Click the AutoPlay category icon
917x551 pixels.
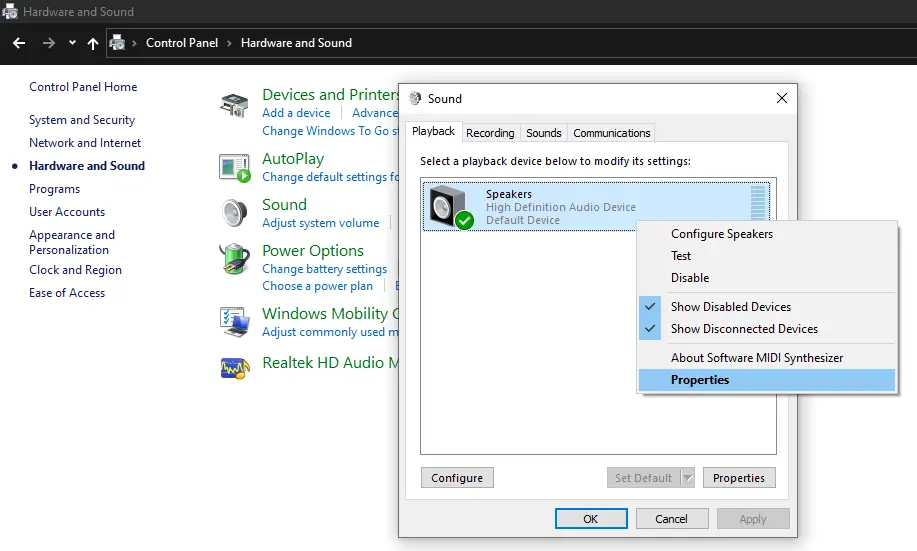(x=235, y=168)
